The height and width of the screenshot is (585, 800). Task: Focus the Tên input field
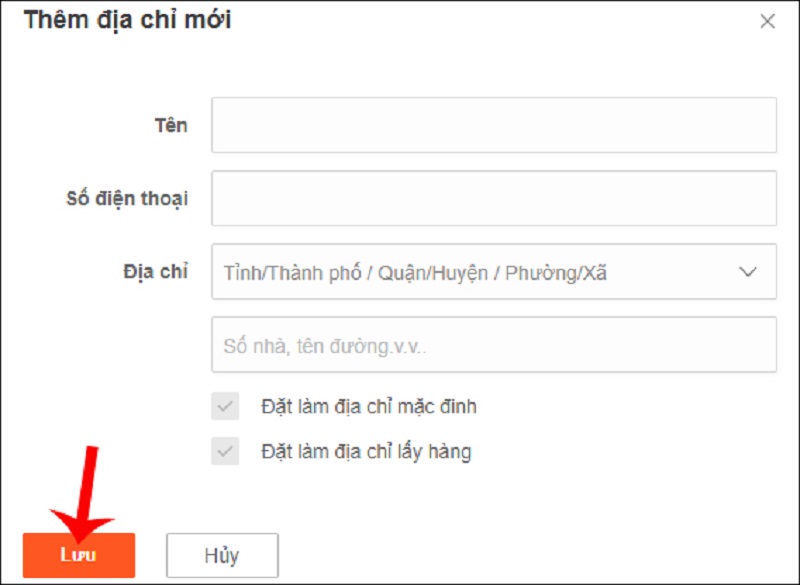(494, 125)
